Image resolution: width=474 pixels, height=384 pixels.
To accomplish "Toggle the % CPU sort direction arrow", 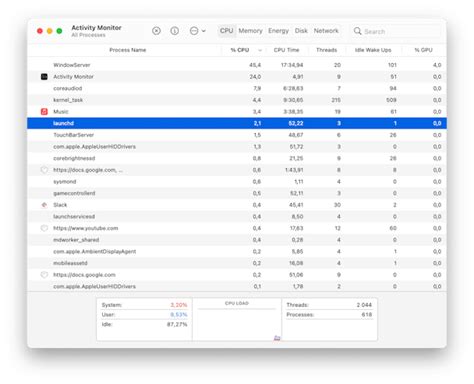I will pos(260,50).
